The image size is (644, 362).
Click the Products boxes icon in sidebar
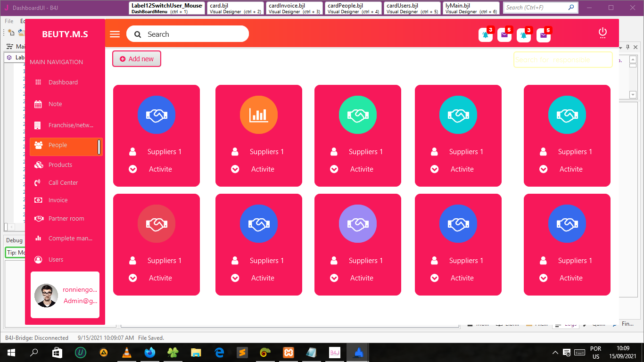[39, 165]
